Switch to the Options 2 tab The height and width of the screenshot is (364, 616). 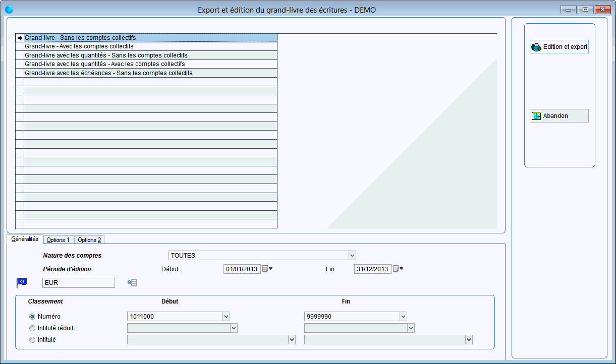tap(89, 240)
